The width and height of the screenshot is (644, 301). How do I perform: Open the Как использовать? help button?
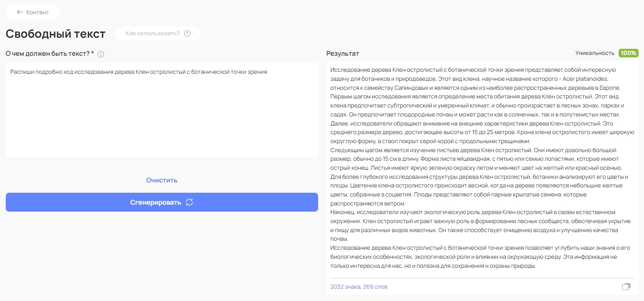point(158,33)
